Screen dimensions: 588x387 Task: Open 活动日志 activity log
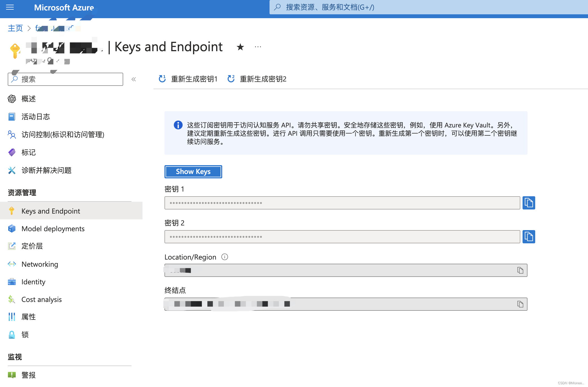click(x=35, y=117)
